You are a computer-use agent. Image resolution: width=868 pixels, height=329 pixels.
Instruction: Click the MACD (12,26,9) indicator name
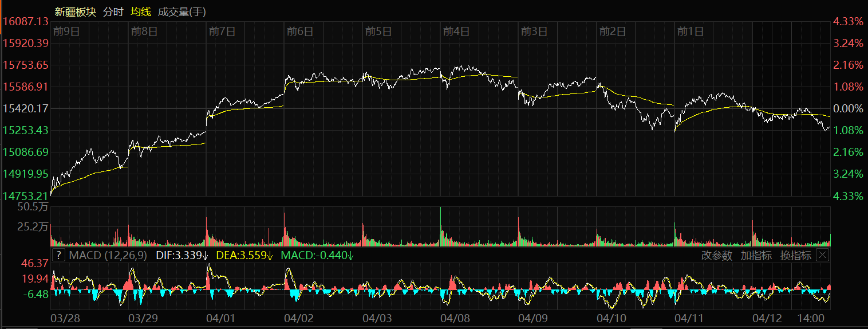(108, 255)
